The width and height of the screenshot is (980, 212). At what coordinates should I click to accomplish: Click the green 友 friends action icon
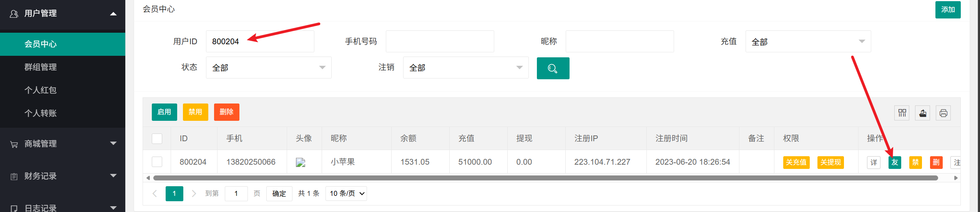(x=895, y=162)
